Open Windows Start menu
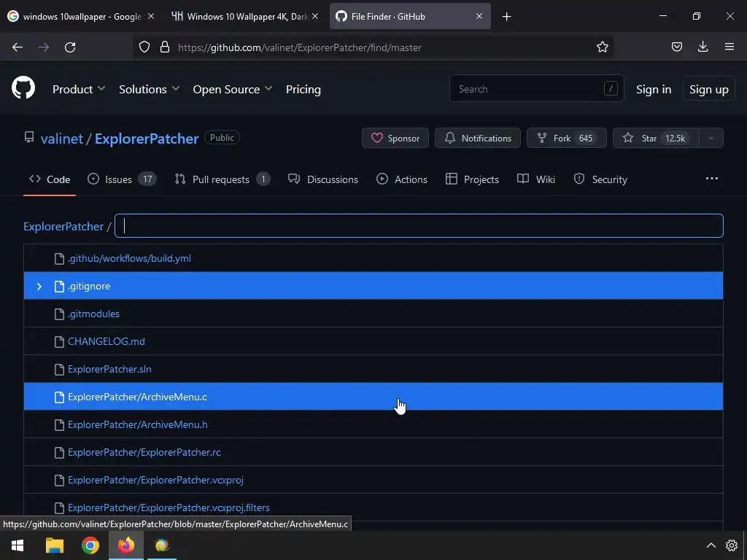Viewport: 747px width, 560px height. [x=18, y=545]
